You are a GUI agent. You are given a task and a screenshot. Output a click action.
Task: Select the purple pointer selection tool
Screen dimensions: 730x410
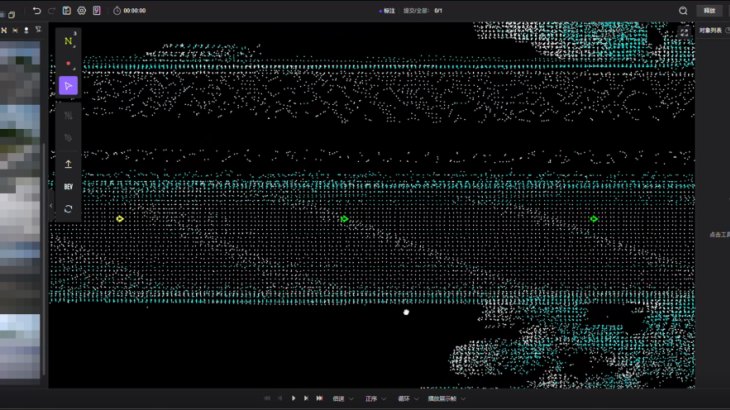(68, 86)
